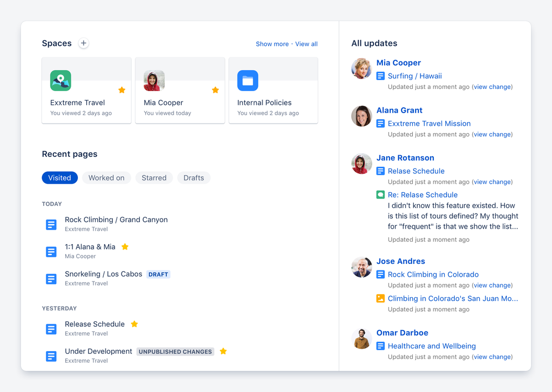Unstar the Release Schedule page
Screen dimensions: 552x392
pos(134,324)
